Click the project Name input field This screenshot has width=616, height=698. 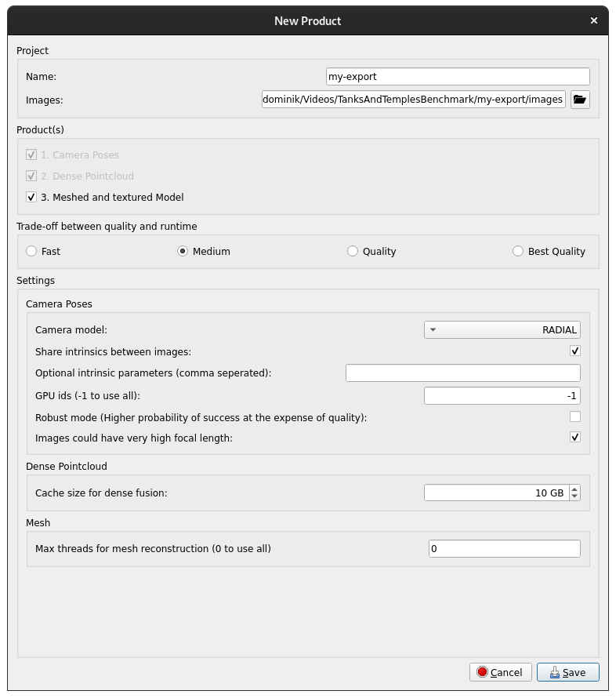(458, 77)
